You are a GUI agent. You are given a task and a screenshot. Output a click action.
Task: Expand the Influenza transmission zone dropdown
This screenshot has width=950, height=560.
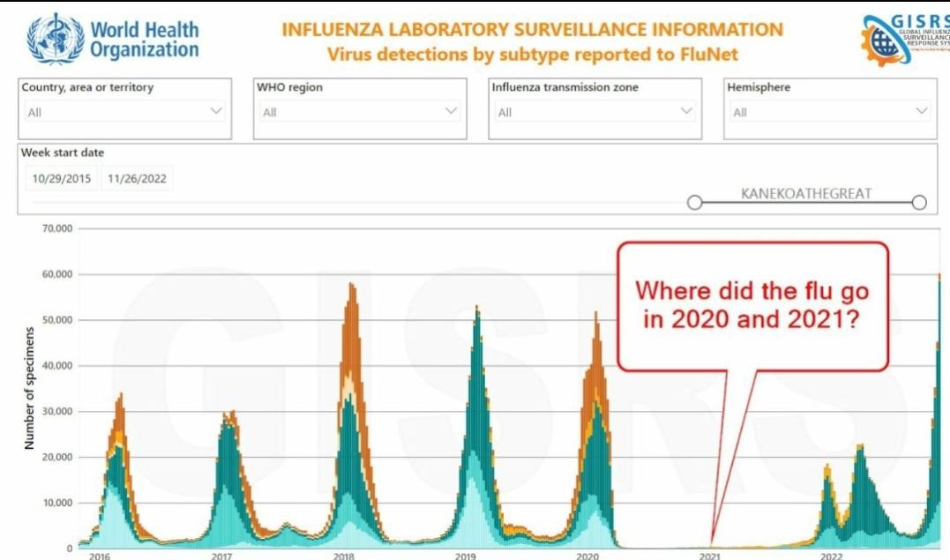[686, 111]
